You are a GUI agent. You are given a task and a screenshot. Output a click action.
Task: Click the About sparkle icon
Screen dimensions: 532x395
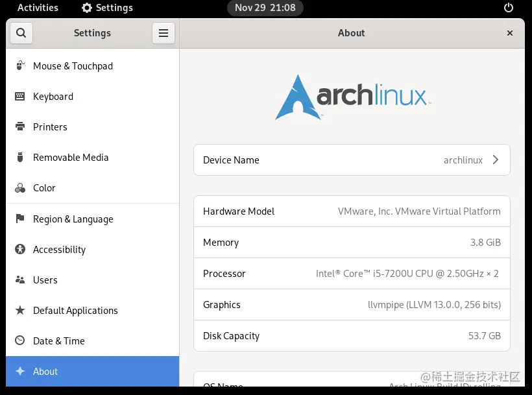[x=20, y=371]
